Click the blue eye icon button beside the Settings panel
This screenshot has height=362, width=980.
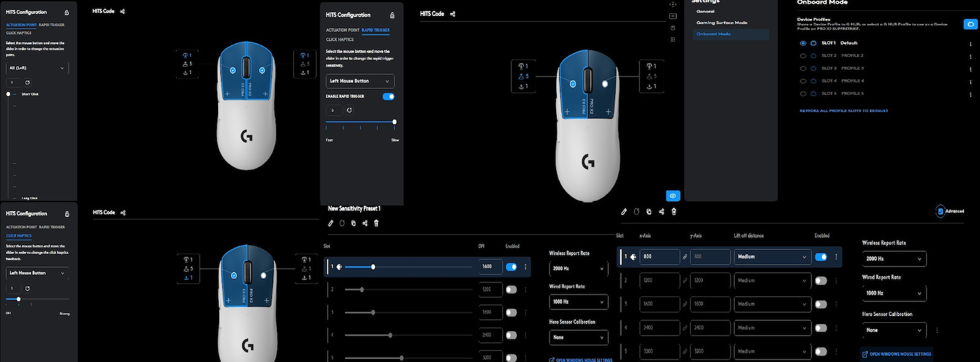point(673,196)
